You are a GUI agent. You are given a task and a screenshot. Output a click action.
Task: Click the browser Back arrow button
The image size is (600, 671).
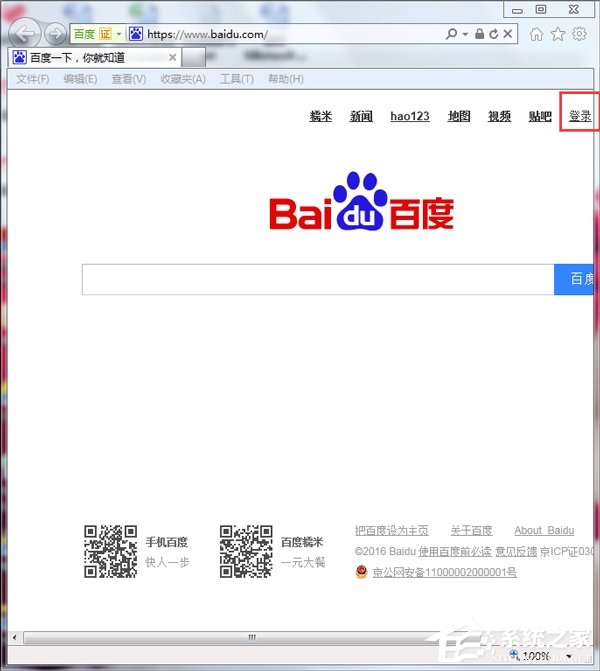pyautogui.click(x=25, y=33)
